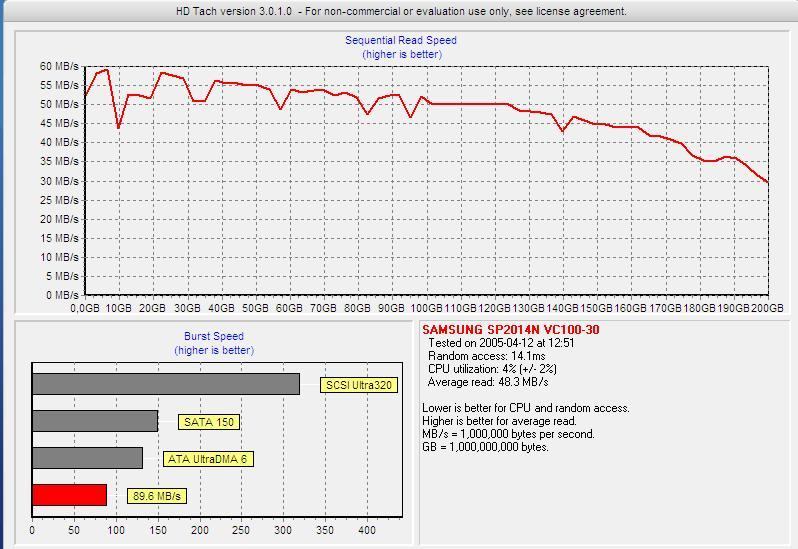Click the SCSI Ultra320 yellow label
798x549 pixels.
[359, 385]
